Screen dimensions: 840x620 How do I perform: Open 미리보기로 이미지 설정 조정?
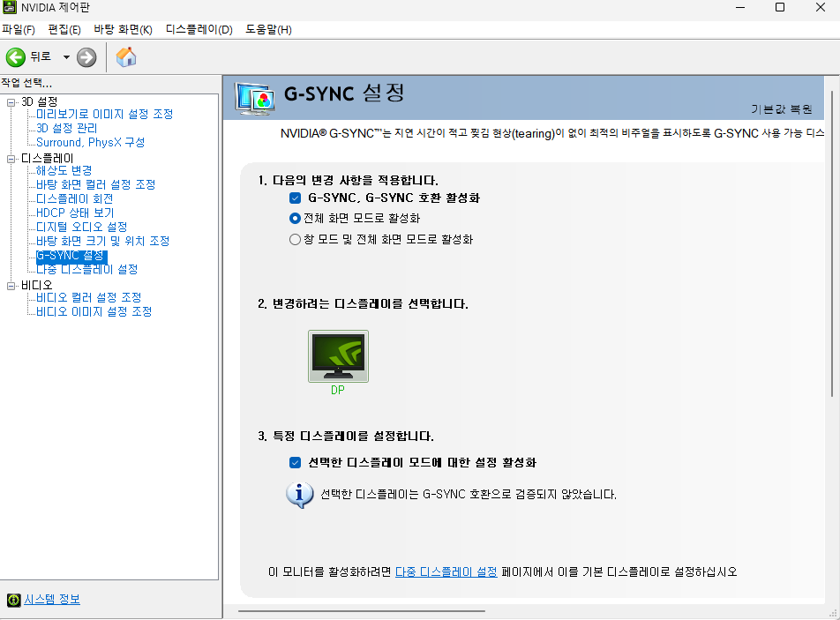(x=104, y=114)
